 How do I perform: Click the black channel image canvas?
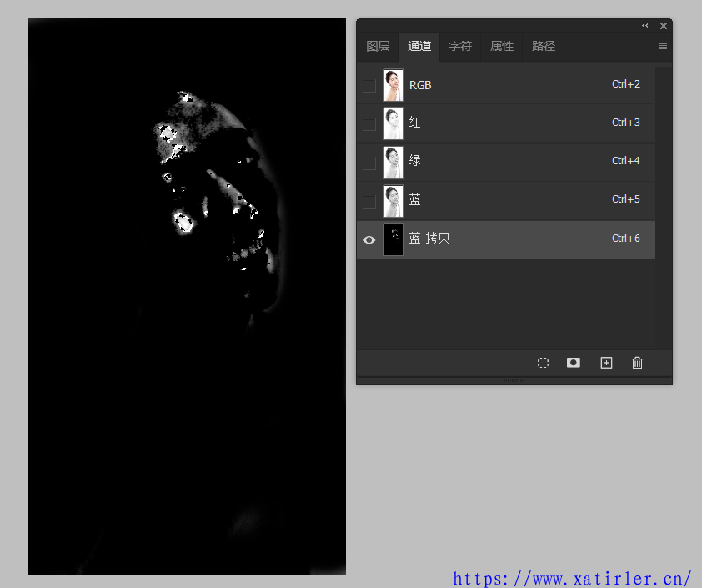tap(187, 296)
